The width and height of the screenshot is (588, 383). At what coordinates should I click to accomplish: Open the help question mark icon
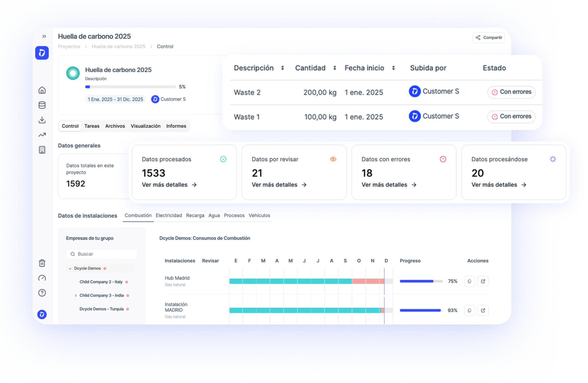point(42,293)
